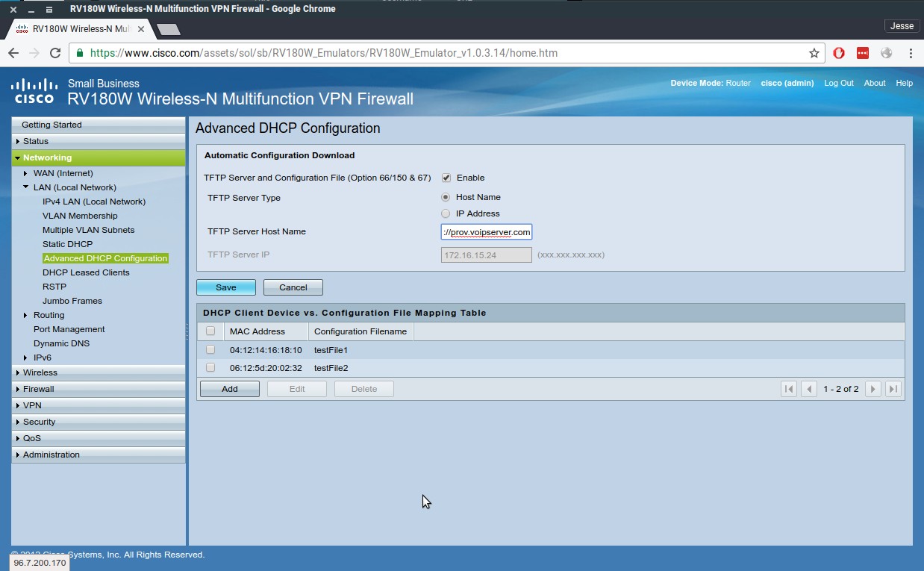Open IPv4 LAN (Local Network) page
Viewport: 924px width, 571px height.
(94, 202)
